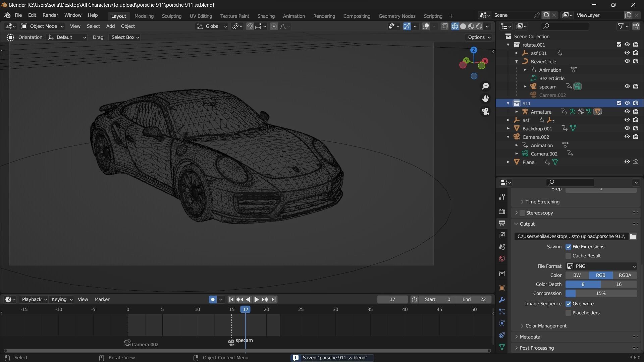Screen dimensions: 644x362
Task: Click the End frame field
Action: (474, 299)
